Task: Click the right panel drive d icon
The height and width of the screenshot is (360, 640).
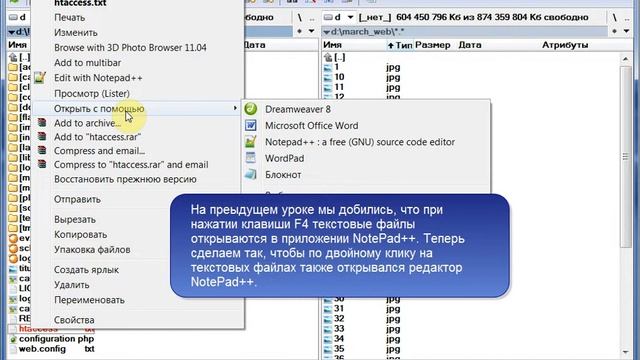Action: (329, 17)
